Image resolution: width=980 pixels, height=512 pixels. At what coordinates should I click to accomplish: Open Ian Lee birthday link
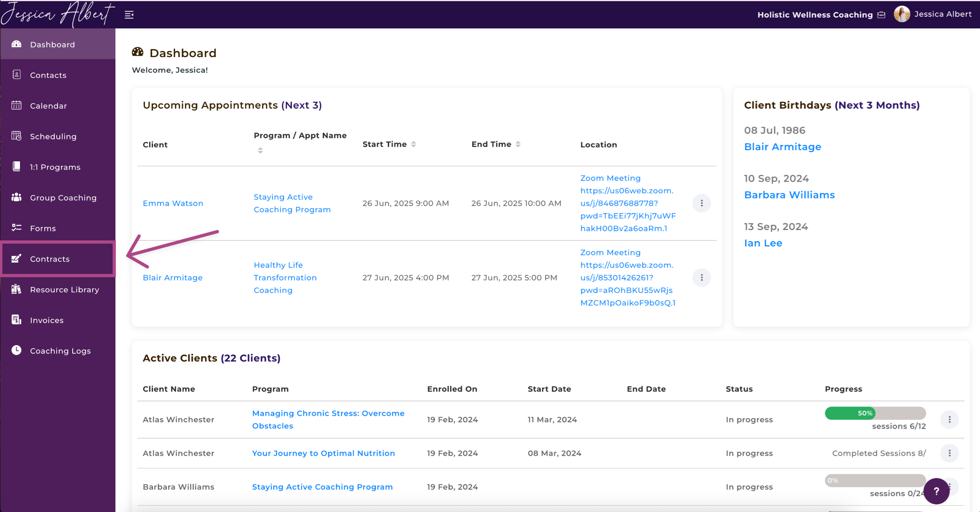[x=763, y=243]
